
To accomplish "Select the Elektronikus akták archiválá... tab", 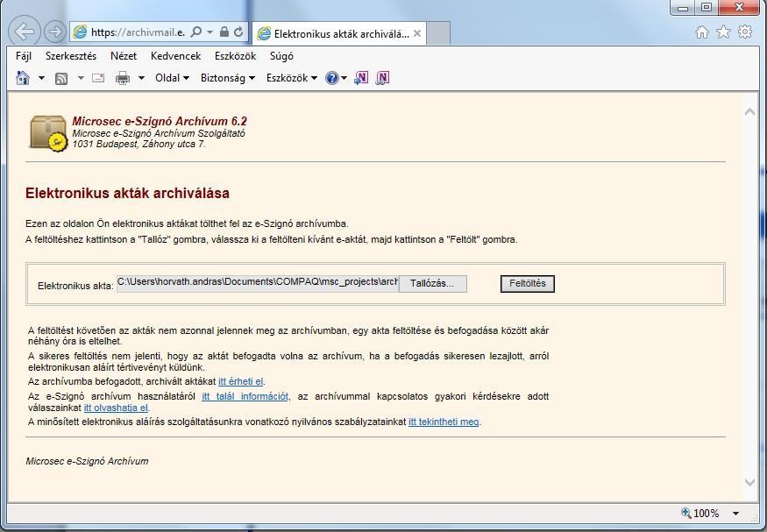I will click(x=339, y=33).
